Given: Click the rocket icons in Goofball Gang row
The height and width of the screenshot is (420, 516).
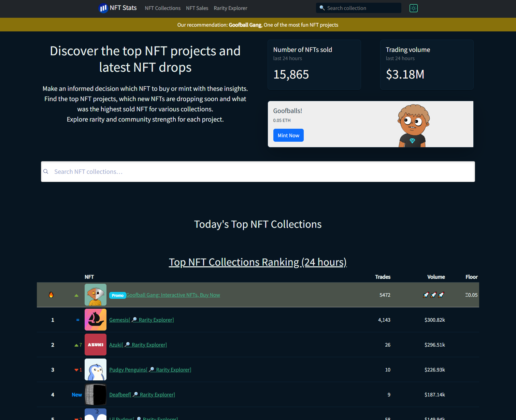Looking at the screenshot, I should 433,295.
